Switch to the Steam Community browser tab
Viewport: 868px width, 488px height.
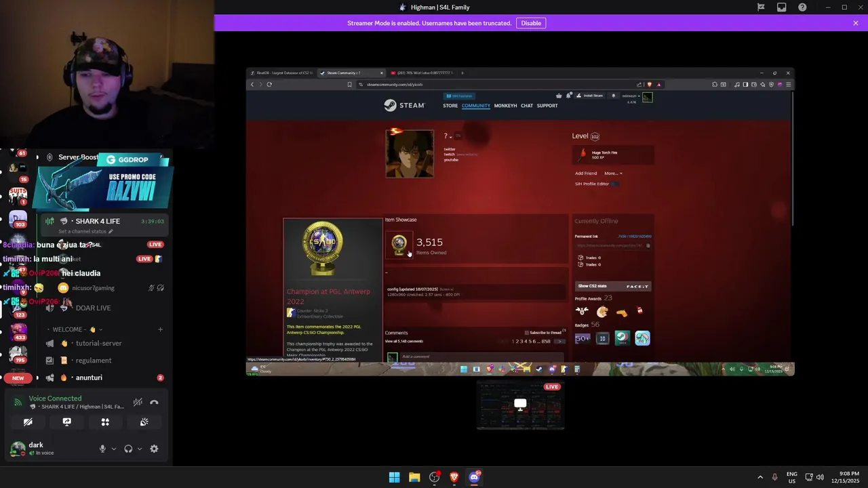point(351,73)
